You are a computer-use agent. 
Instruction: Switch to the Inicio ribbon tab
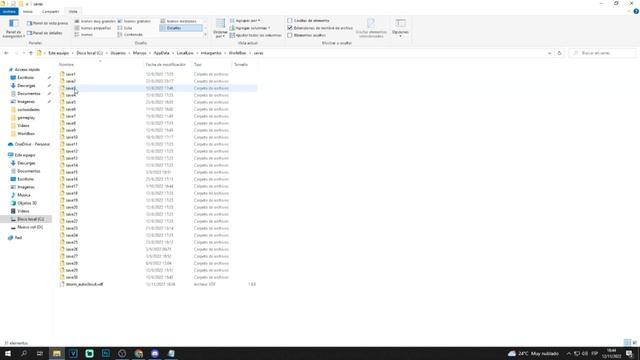[28, 11]
